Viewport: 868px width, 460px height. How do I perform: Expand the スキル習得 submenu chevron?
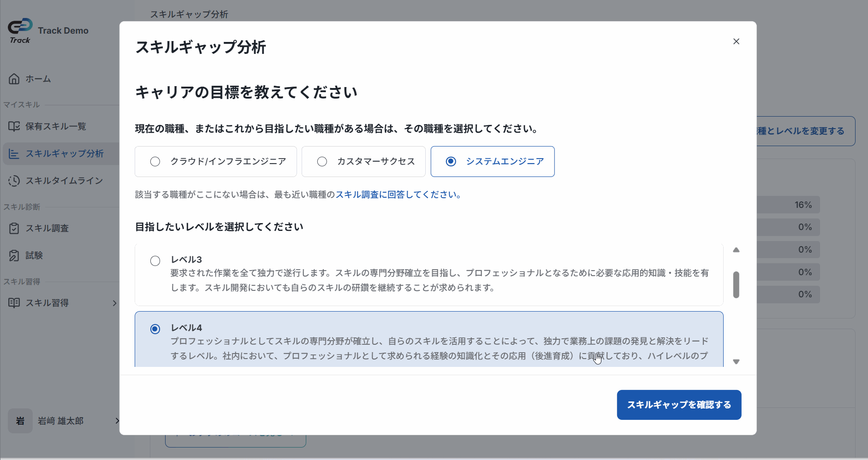point(114,303)
